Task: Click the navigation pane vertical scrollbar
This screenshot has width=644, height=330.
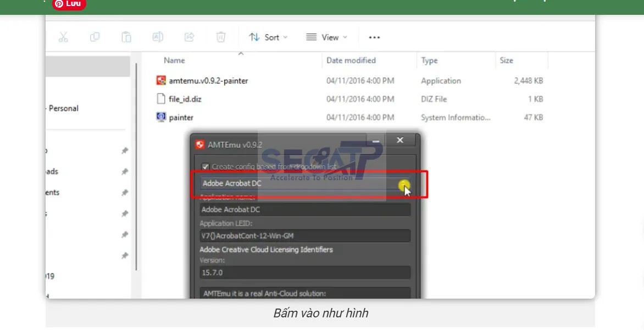Action: click(136, 167)
